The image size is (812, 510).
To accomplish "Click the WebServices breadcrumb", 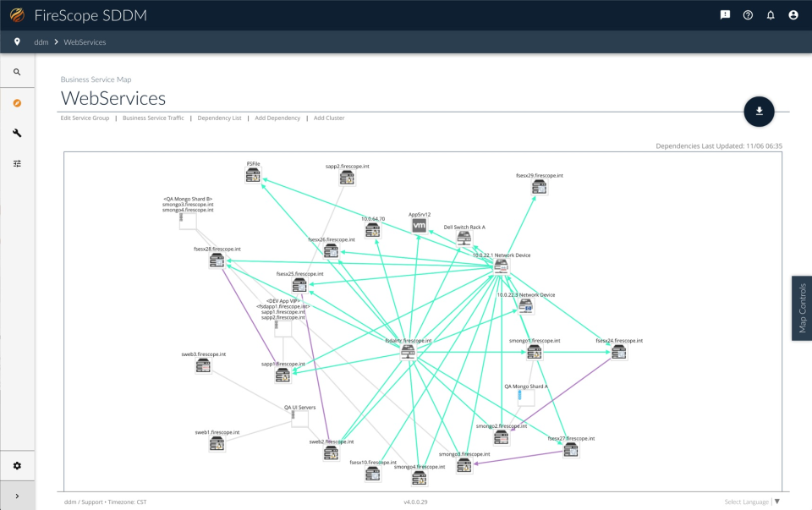I will (x=85, y=42).
